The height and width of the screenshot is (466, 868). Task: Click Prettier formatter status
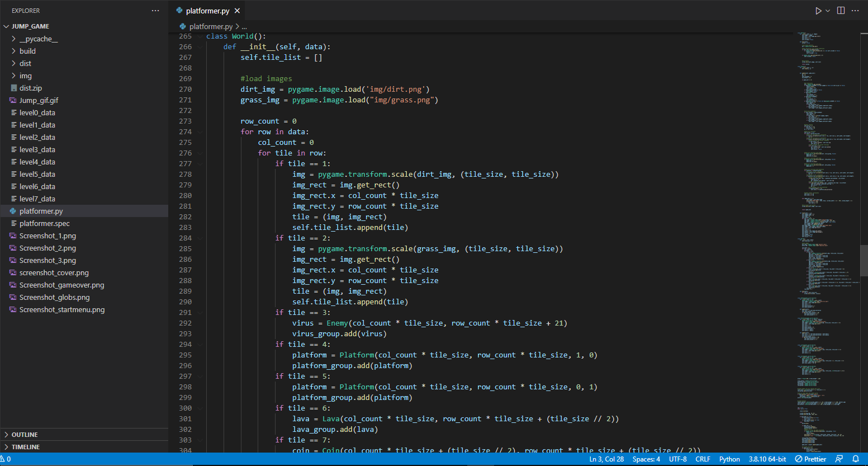coord(811,459)
